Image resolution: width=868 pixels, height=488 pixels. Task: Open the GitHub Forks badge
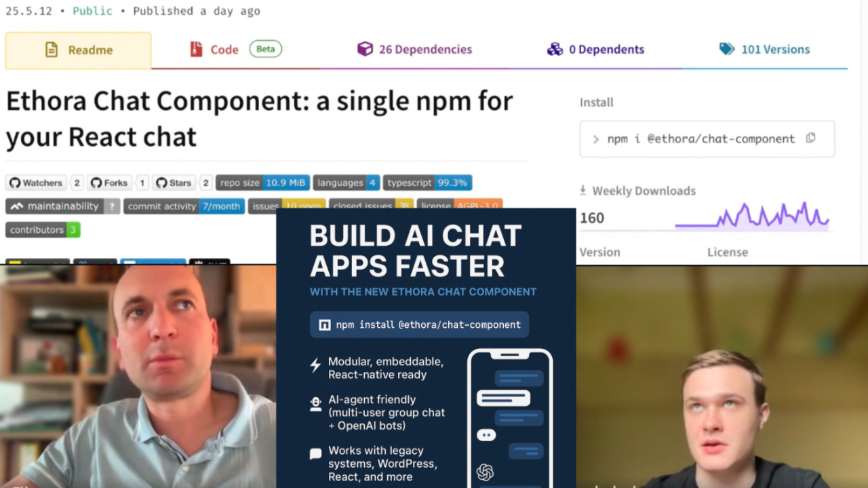[118, 183]
